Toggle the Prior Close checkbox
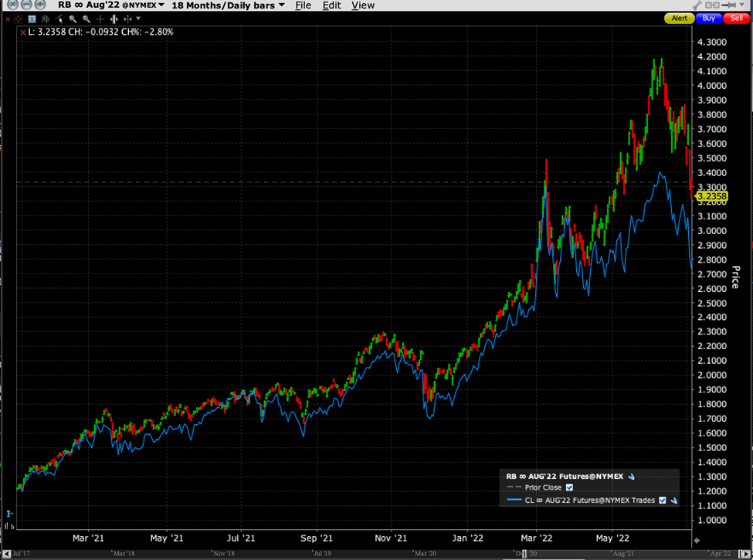Viewport: 753px width, 560px height. 569,487
